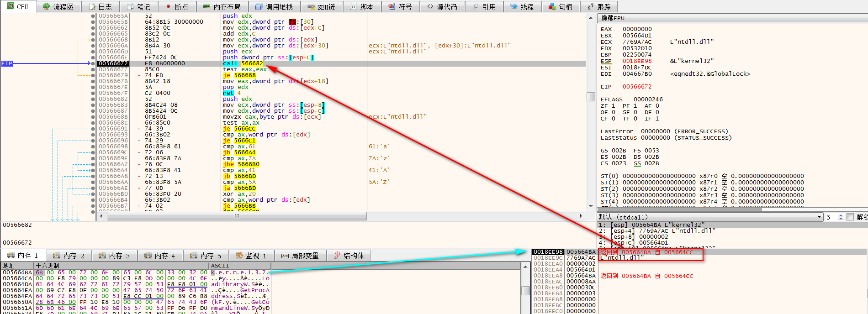Increase the argument count spinner value
868x314 pixels.
(x=841, y=215)
